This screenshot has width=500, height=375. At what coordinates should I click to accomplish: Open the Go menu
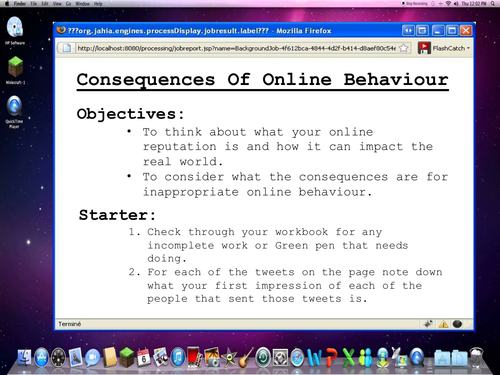pos(68,4)
